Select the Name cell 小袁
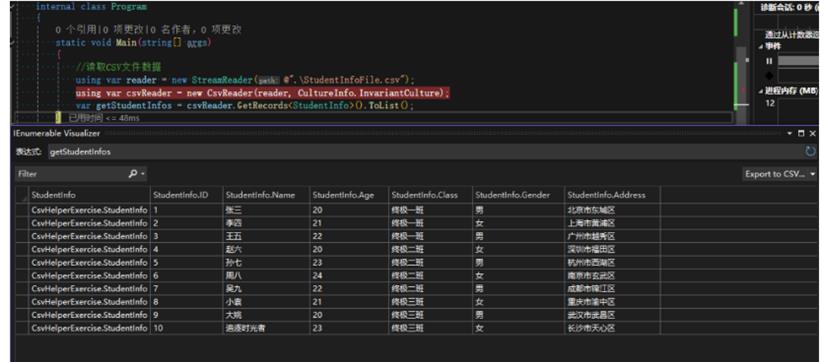The image size is (820, 362). point(266,302)
